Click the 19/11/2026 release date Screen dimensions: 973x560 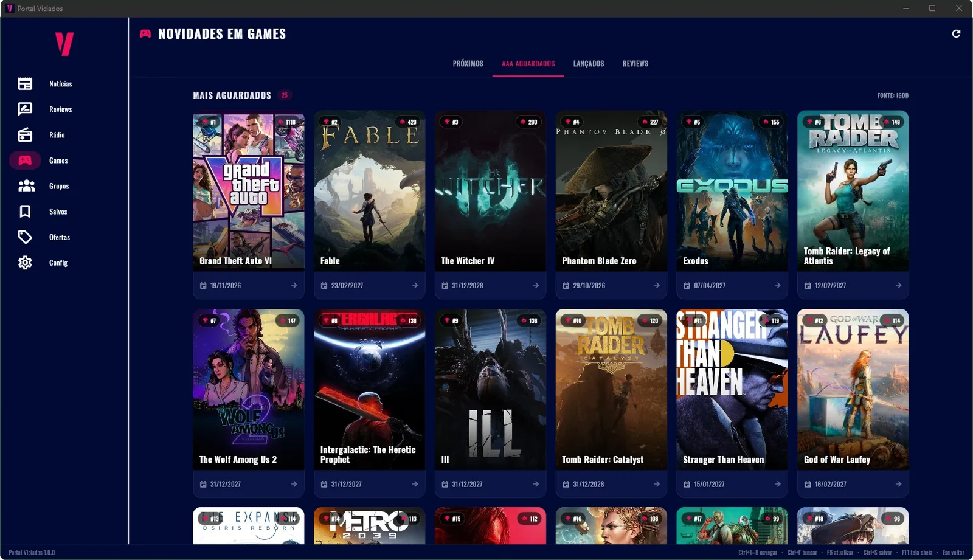tap(226, 285)
